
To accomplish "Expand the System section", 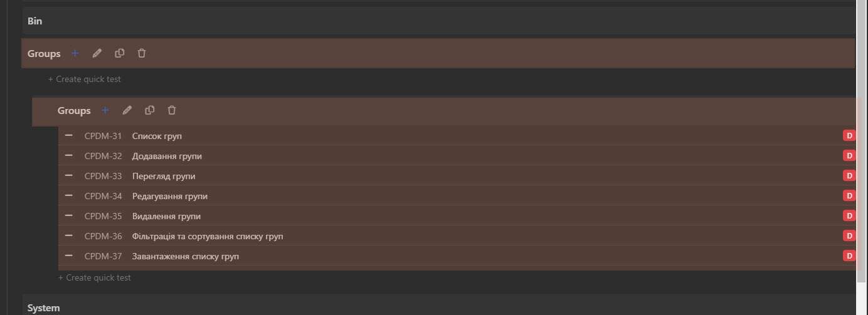I will point(44,307).
